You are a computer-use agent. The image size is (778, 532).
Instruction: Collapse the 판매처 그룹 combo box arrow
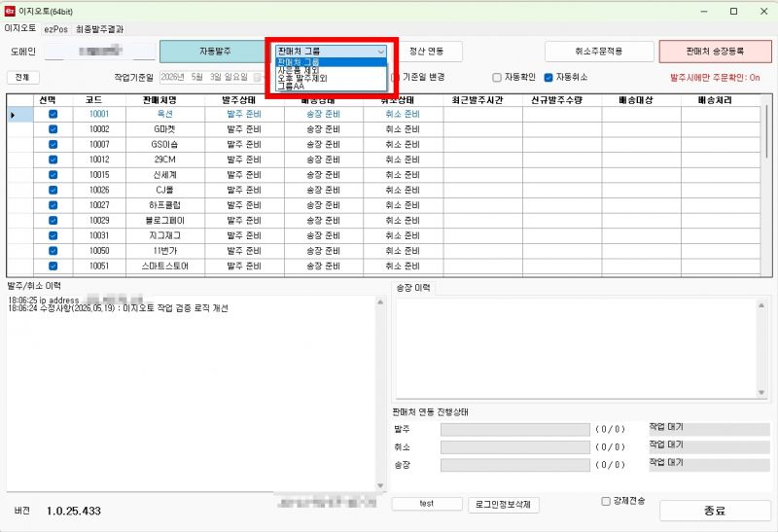(x=380, y=52)
